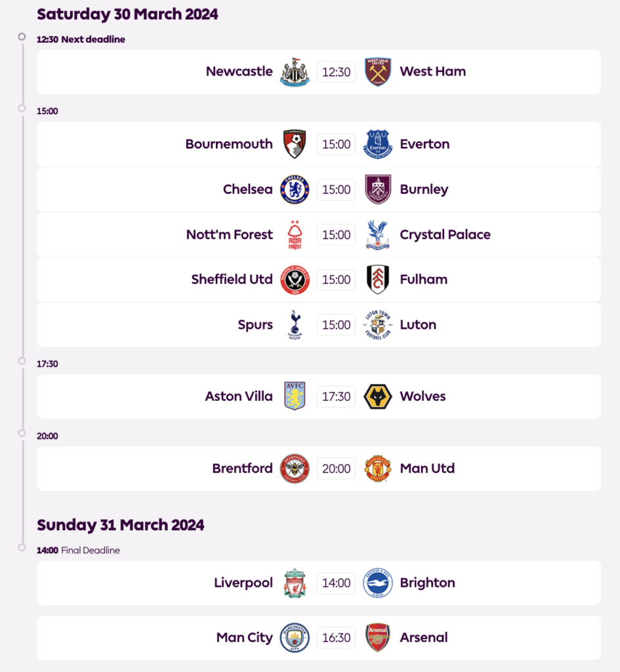The width and height of the screenshot is (620, 672).
Task: Click the 12:30 kickoff time box
Action: [336, 72]
